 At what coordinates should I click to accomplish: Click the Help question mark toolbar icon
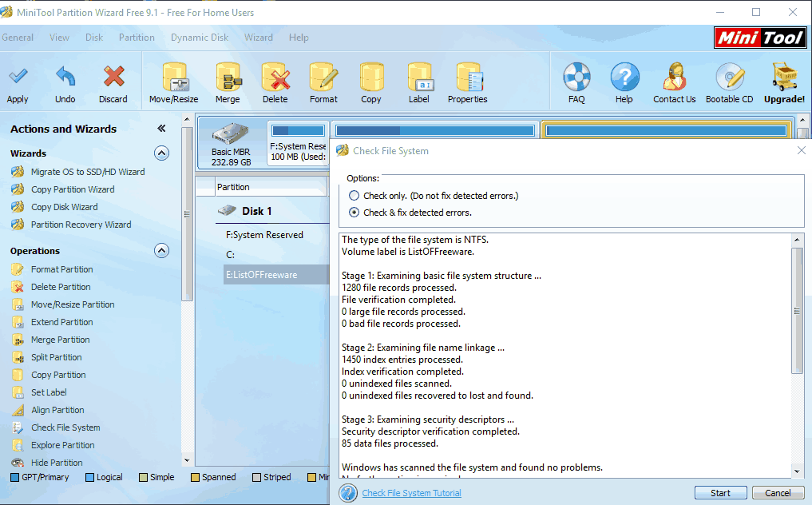624,77
